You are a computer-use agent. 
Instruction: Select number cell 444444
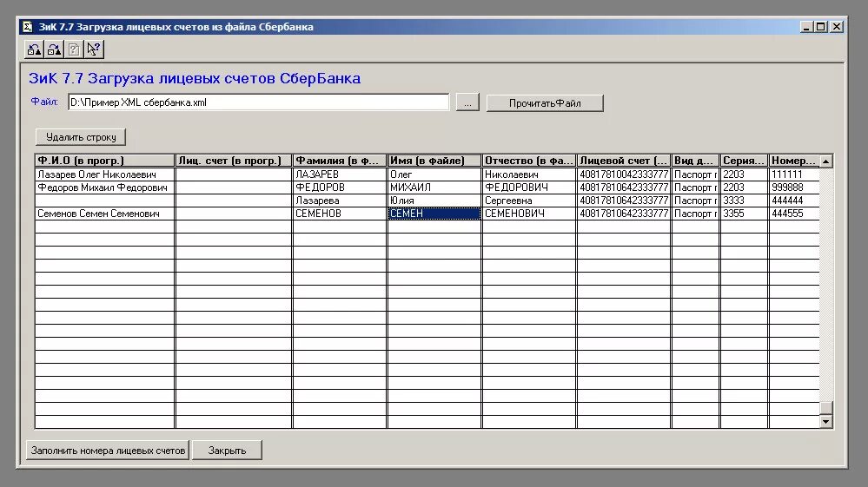click(794, 201)
